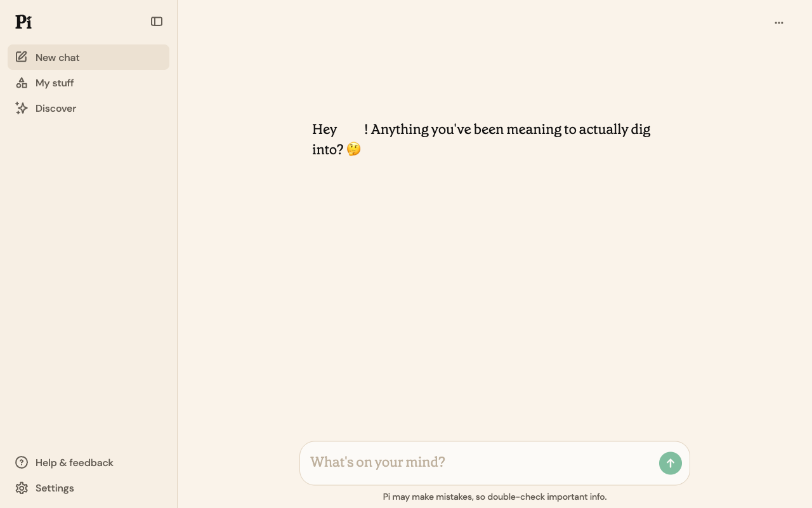Go to Discover

point(88,108)
